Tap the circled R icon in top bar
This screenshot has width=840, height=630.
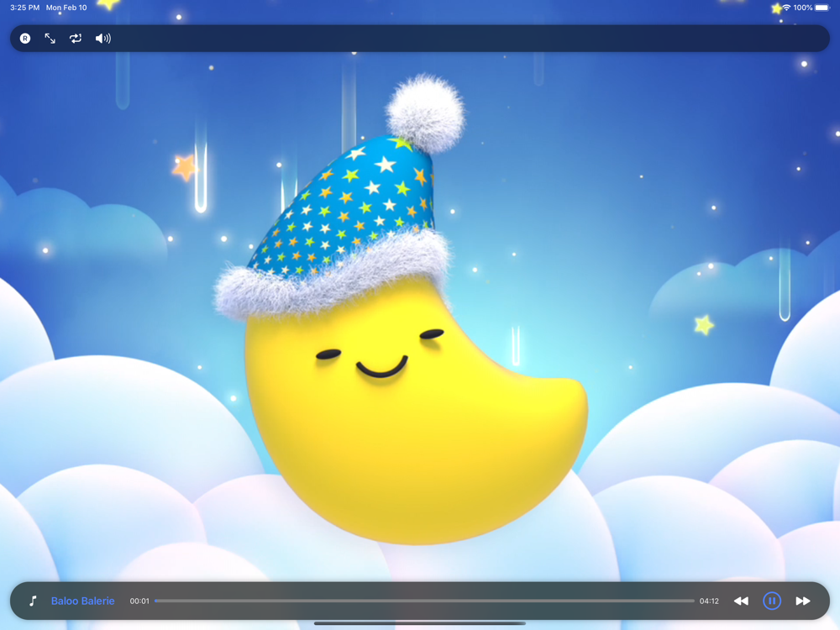(25, 39)
